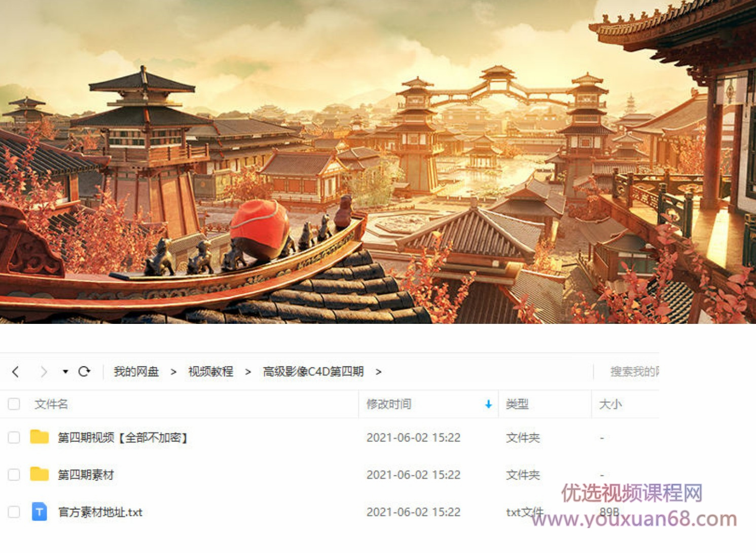Image resolution: width=756 pixels, height=553 pixels.
Task: Click the text file icon of 官方素材地址.txt
Action: [40, 511]
